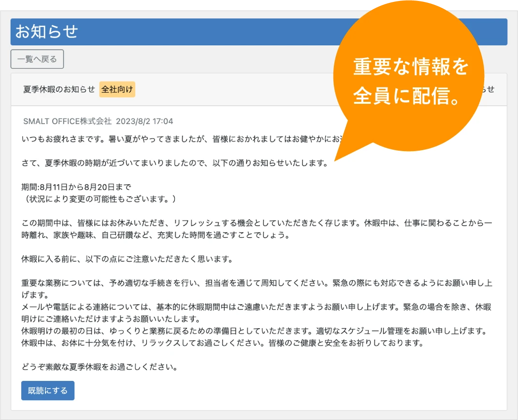The height and width of the screenshot is (420, 518).
Task: Click the line starting メールや電話による連絡
Action: pos(257,307)
